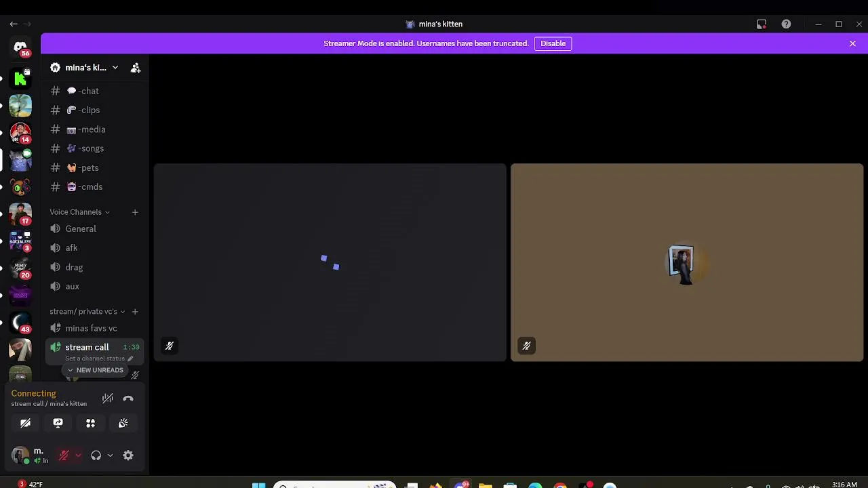
Task: Open the #-songs text channel
Action: [x=95, y=148]
